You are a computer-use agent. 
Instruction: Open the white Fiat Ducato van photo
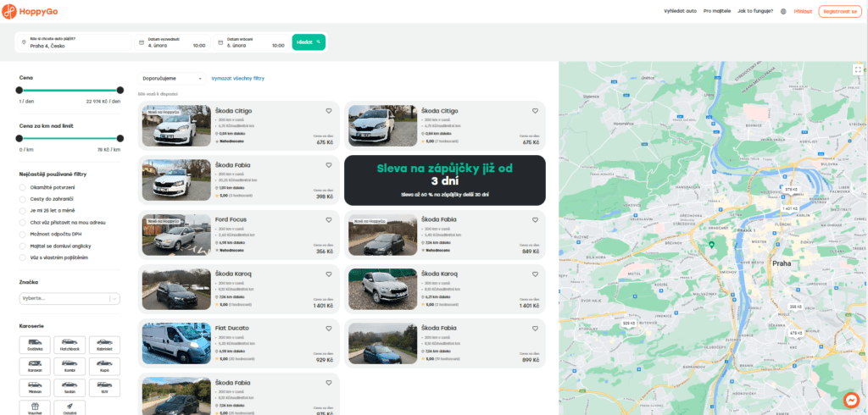[176, 344]
